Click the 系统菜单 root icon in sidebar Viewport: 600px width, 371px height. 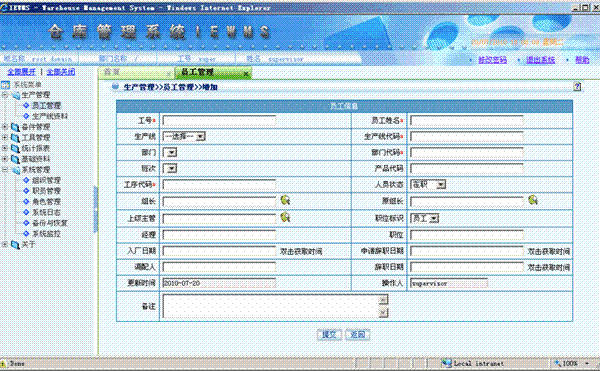point(5,85)
